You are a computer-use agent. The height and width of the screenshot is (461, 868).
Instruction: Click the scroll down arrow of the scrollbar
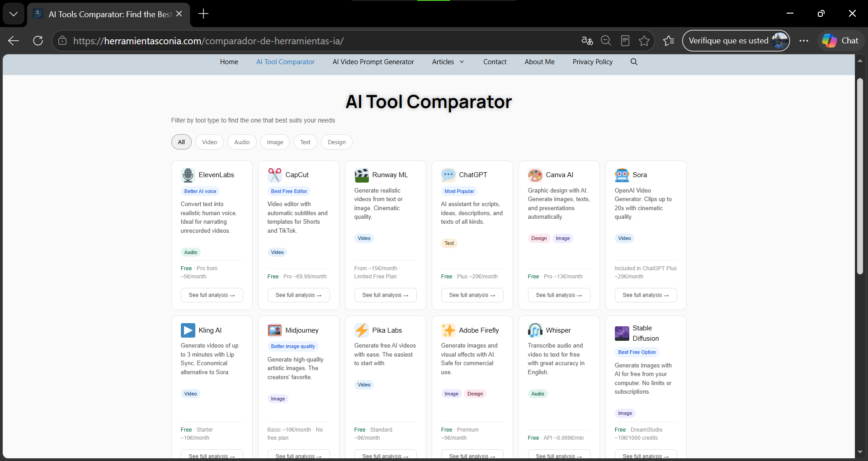(x=860, y=452)
